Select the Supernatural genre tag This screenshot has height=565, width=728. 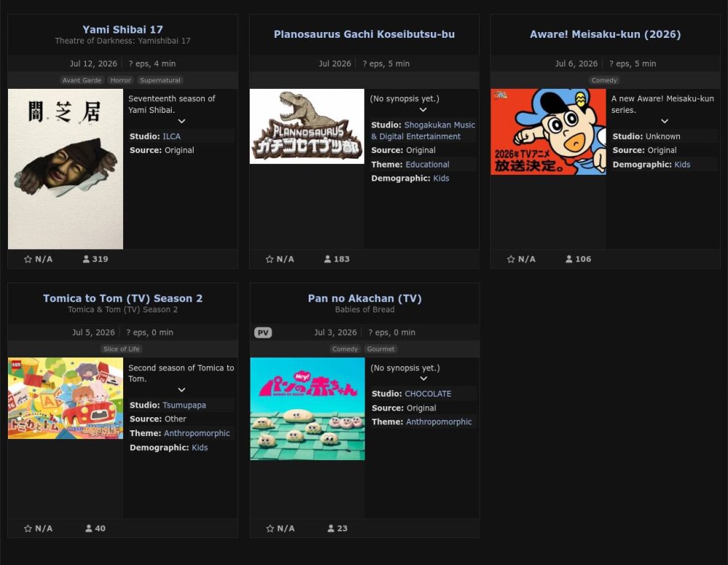pos(160,80)
